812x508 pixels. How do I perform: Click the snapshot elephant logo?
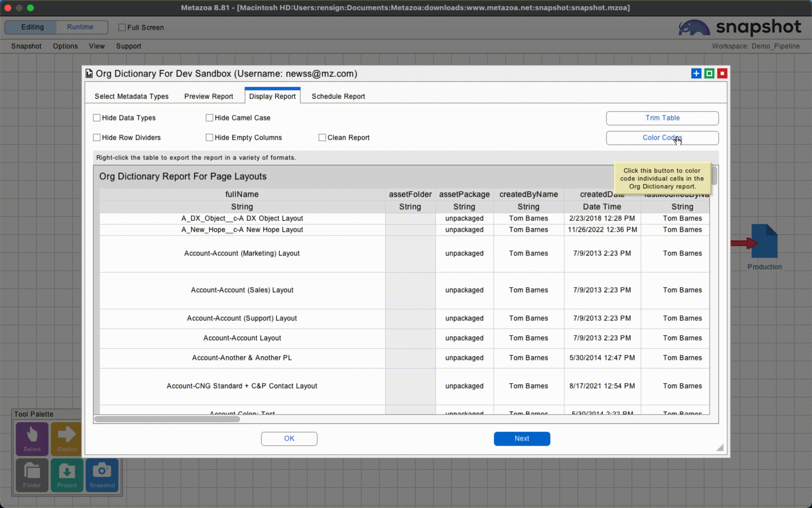694,28
